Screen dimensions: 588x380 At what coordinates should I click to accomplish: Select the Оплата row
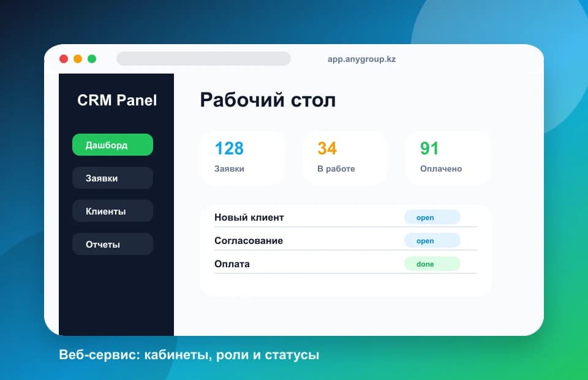pyautogui.click(x=345, y=264)
